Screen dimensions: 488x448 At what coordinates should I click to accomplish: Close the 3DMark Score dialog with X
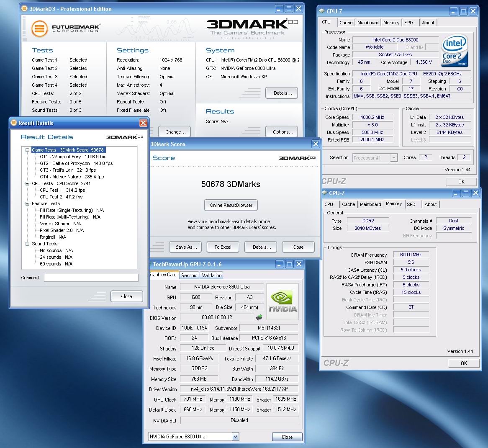pos(316,144)
